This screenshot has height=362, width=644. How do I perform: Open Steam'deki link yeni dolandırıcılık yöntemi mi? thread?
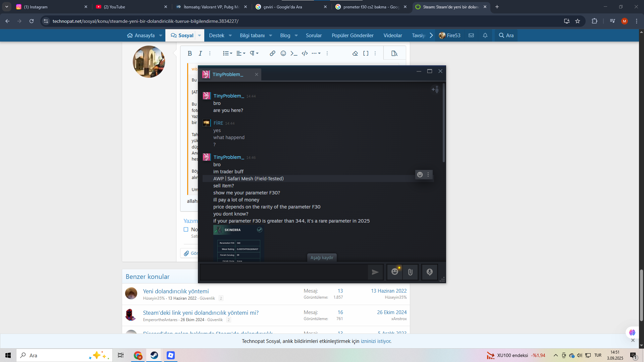coord(201,313)
